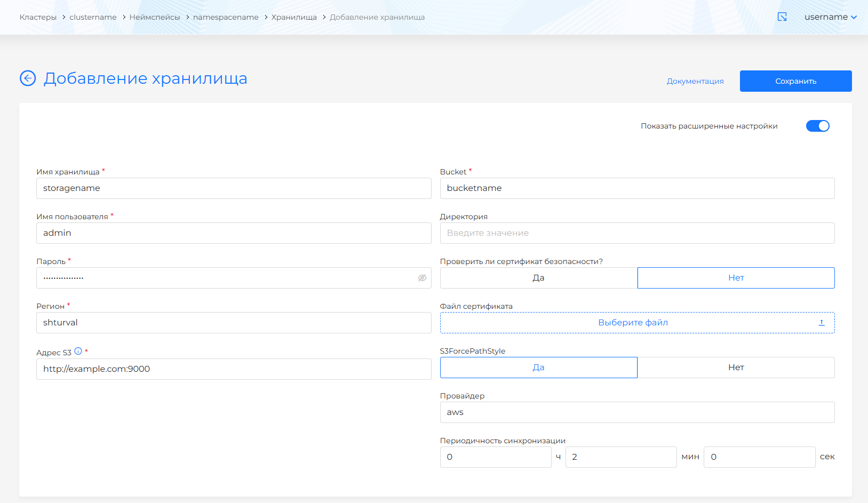Navigate to namespacename in the breadcrumb
The image size is (868, 503).
pyautogui.click(x=226, y=17)
